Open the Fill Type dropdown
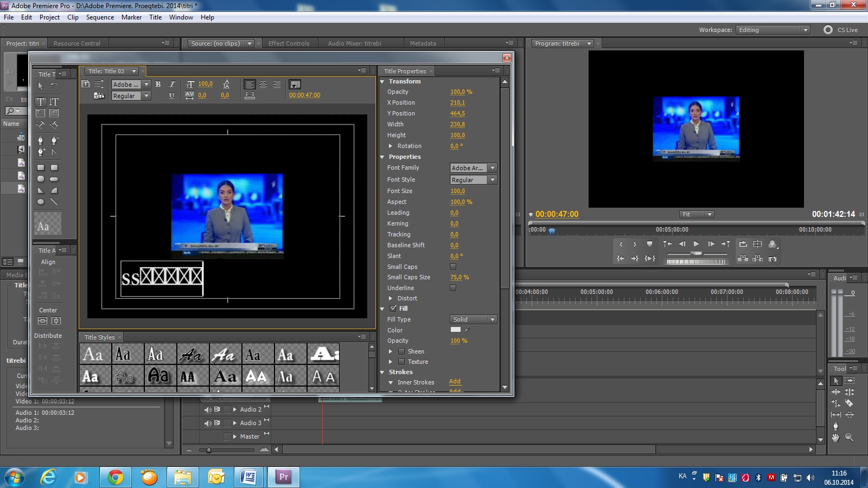The width and height of the screenshot is (868, 488). [473, 319]
